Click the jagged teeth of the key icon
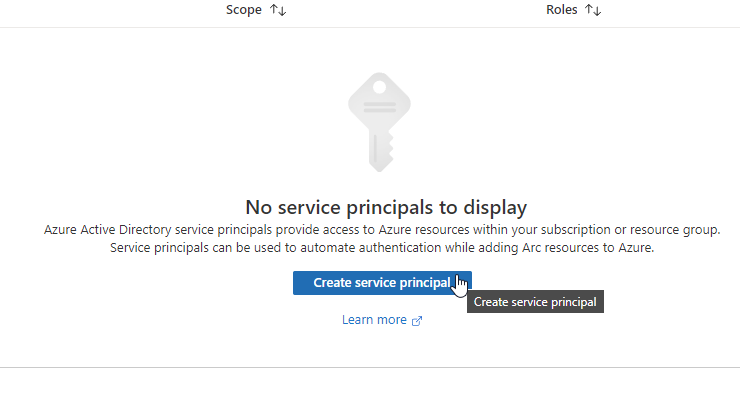This screenshot has height=400, width=740. pyautogui.click(x=390, y=148)
